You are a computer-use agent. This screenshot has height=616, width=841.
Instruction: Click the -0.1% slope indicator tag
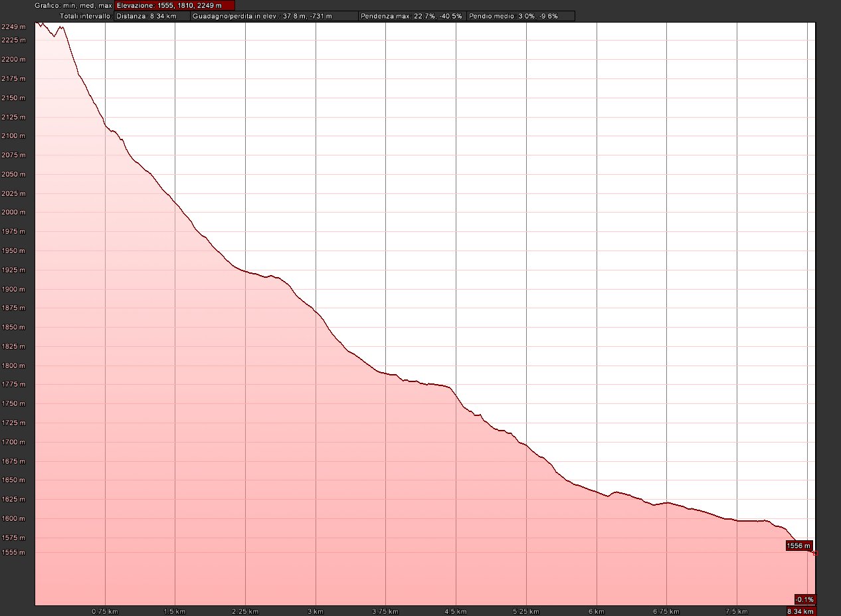pyautogui.click(x=804, y=599)
